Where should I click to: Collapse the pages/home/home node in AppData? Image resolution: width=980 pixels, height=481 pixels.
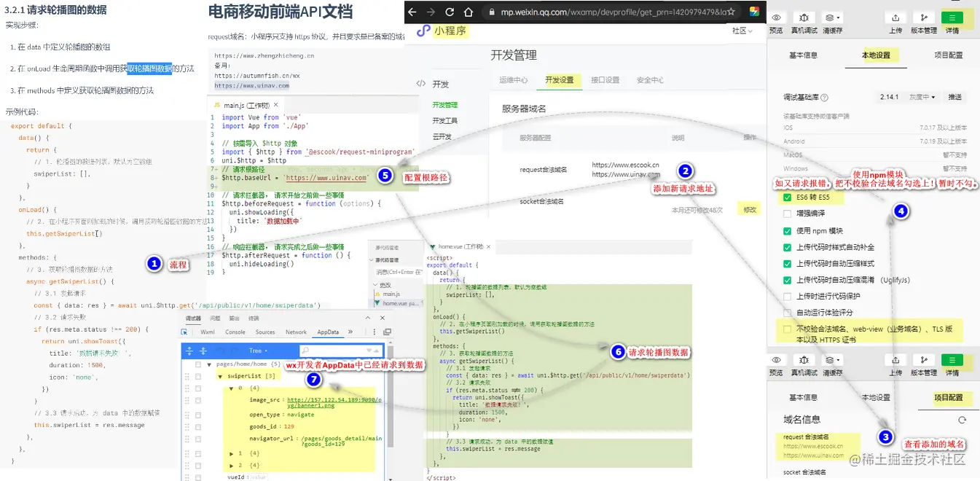pyautogui.click(x=209, y=364)
